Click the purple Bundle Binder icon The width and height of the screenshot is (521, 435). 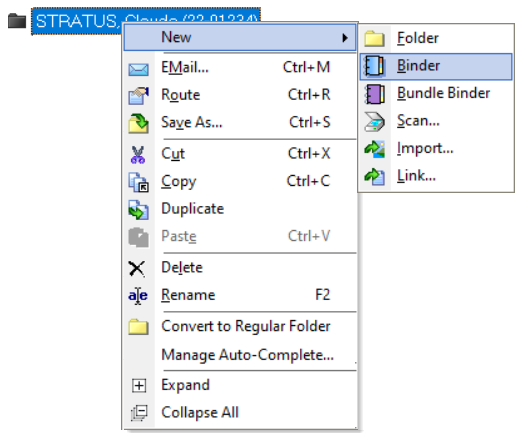(374, 94)
